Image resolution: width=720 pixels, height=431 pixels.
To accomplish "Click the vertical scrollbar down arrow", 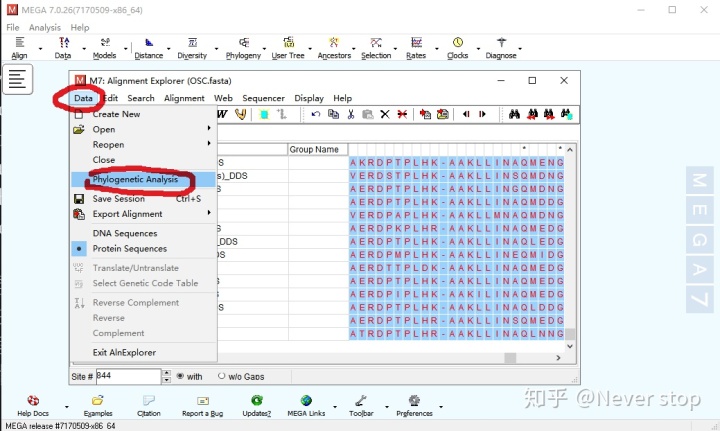I will (x=570, y=347).
